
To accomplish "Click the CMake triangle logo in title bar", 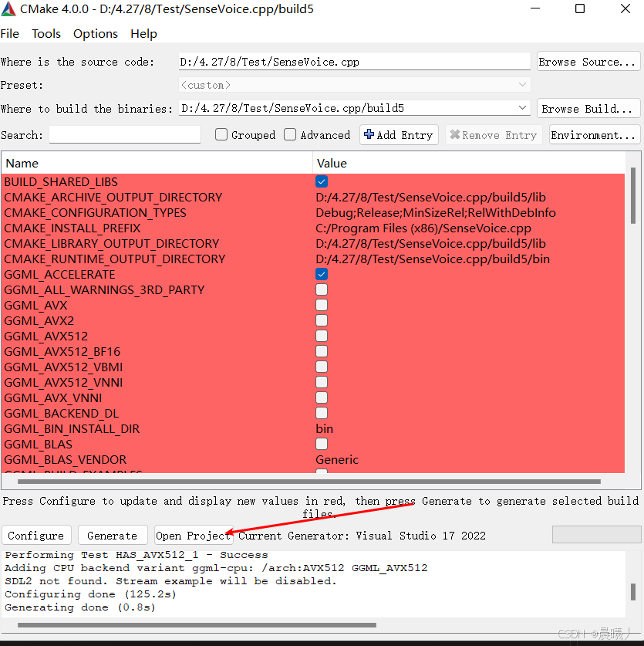I will tap(9, 8).
